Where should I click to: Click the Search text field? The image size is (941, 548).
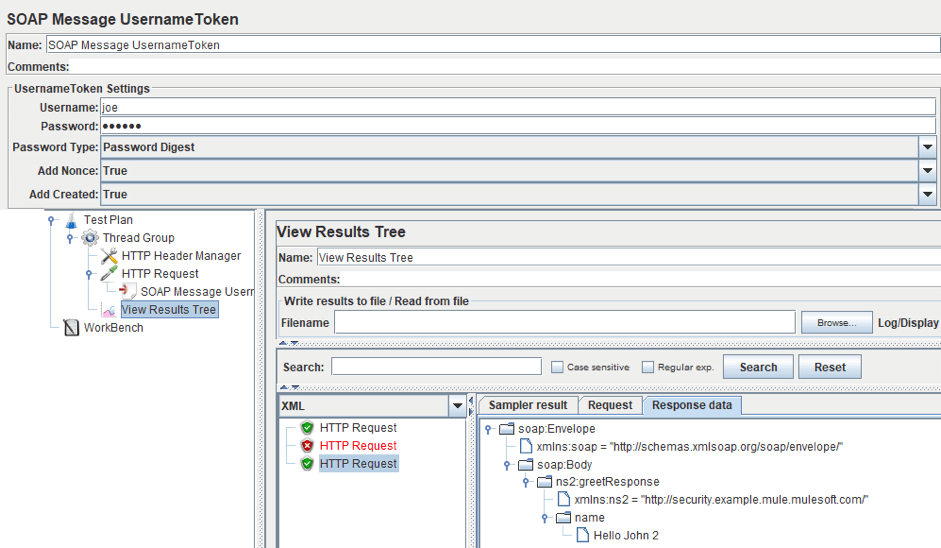(436, 367)
